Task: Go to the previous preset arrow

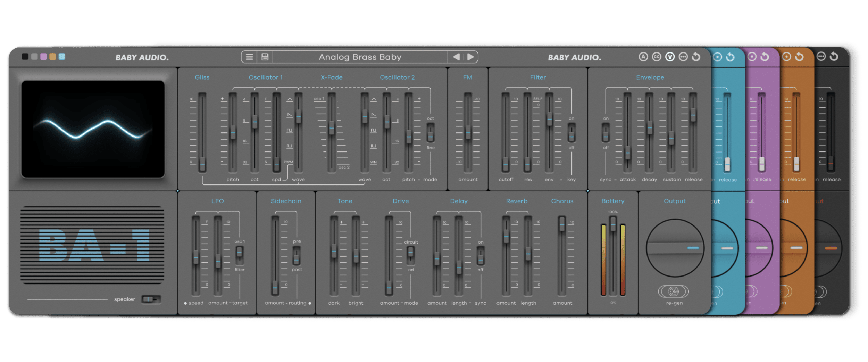Action: pyautogui.click(x=456, y=57)
